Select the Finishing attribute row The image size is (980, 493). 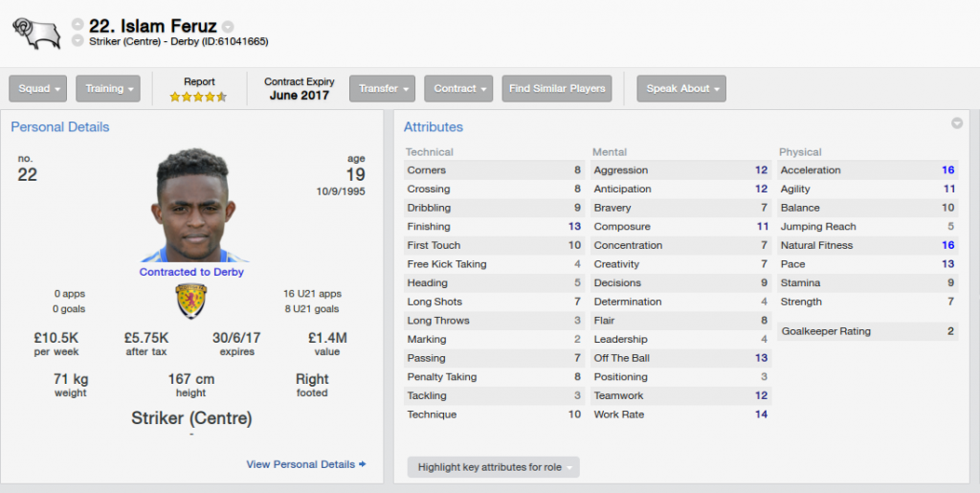(494, 226)
